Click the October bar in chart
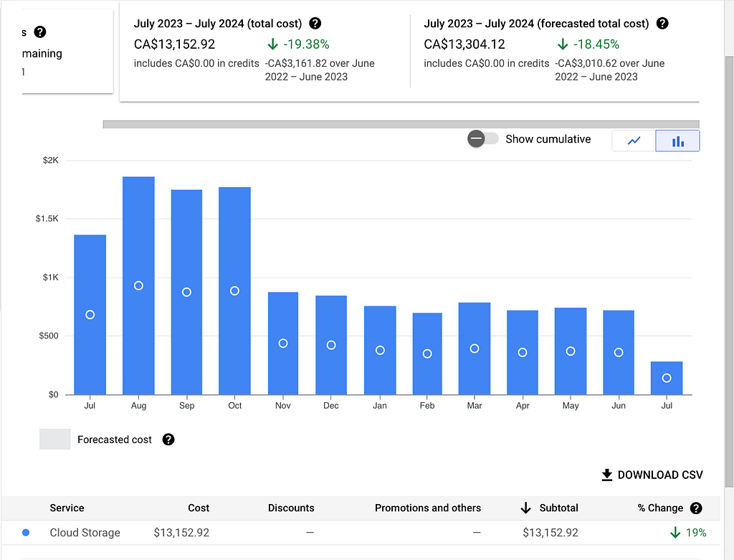This screenshot has height=560, width=734. point(234,291)
